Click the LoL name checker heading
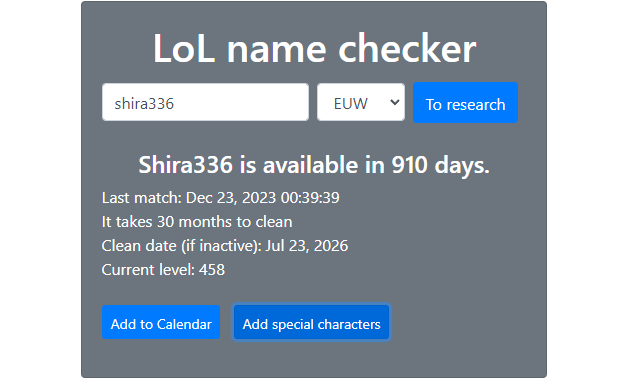The width and height of the screenshot is (631, 379). point(314,49)
